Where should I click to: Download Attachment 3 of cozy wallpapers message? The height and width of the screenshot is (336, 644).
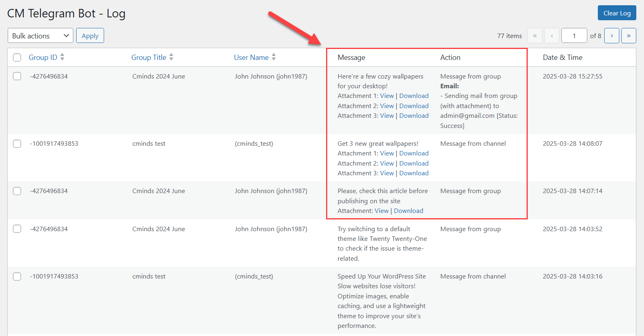(x=414, y=116)
